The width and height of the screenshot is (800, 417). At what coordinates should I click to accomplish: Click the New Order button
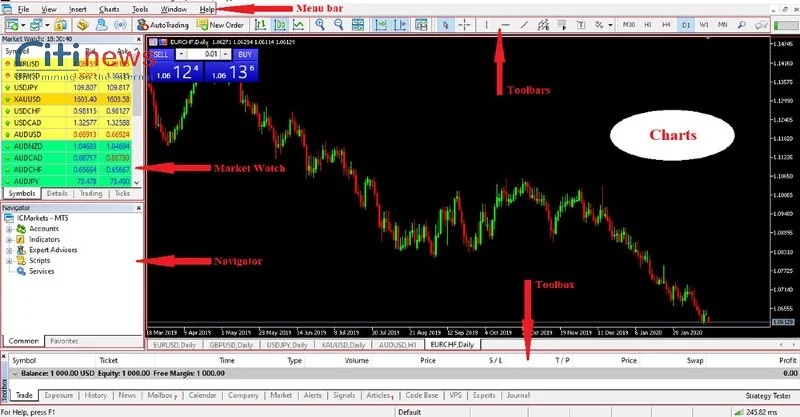220,24
